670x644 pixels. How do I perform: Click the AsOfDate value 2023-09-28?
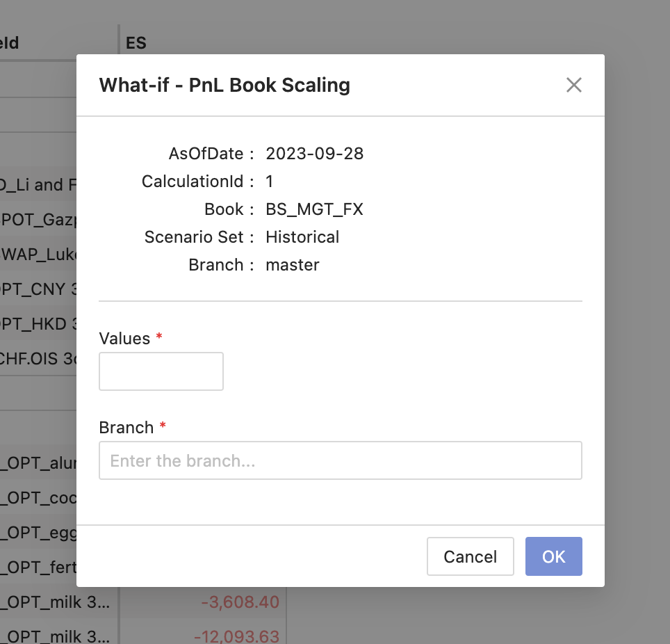pyautogui.click(x=314, y=154)
